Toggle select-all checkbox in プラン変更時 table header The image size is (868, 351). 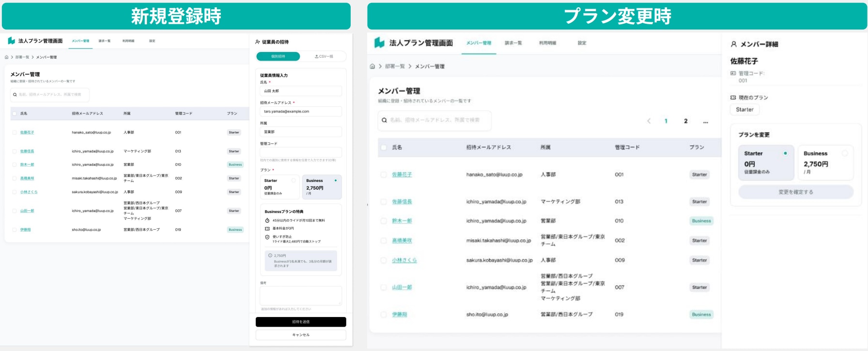(384, 147)
